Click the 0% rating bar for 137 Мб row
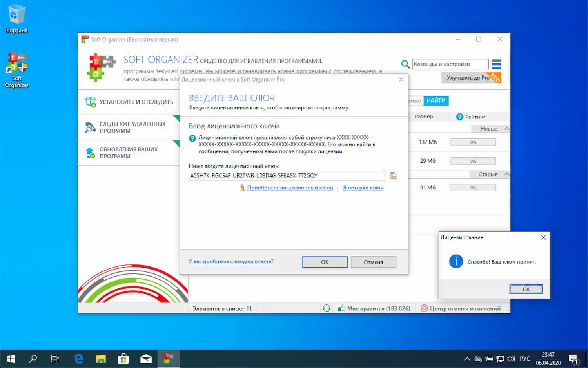 (473, 142)
